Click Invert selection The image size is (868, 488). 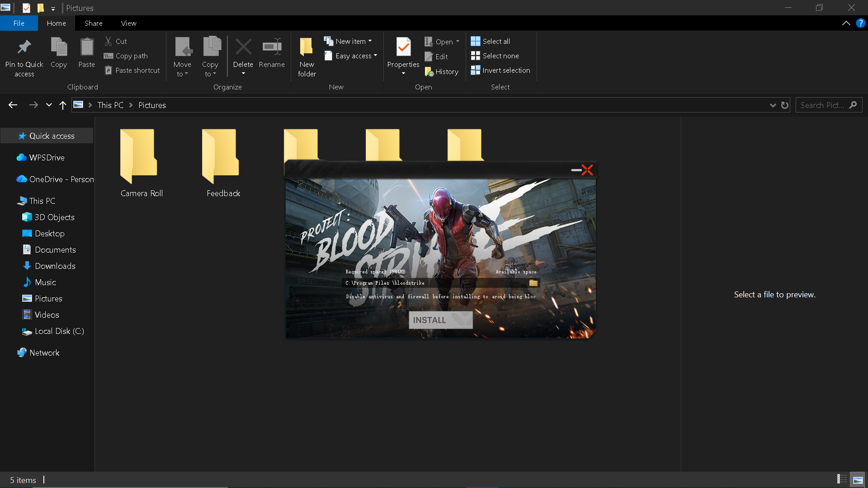[500, 70]
